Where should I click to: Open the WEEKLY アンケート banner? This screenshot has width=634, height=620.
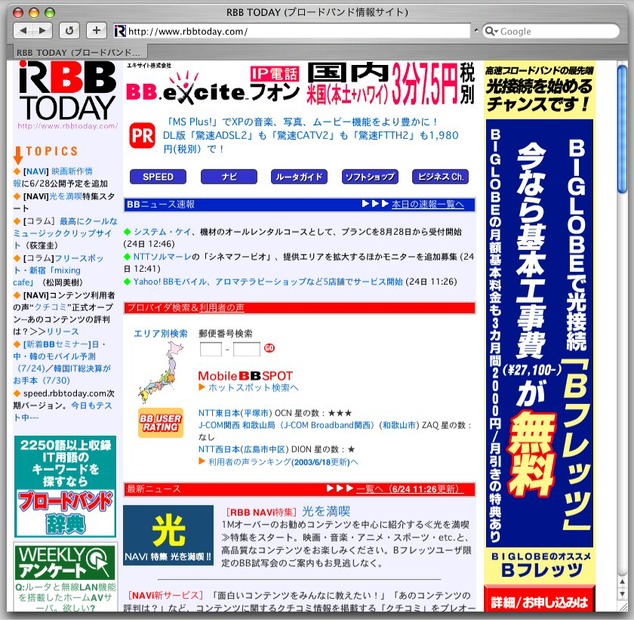(x=65, y=563)
